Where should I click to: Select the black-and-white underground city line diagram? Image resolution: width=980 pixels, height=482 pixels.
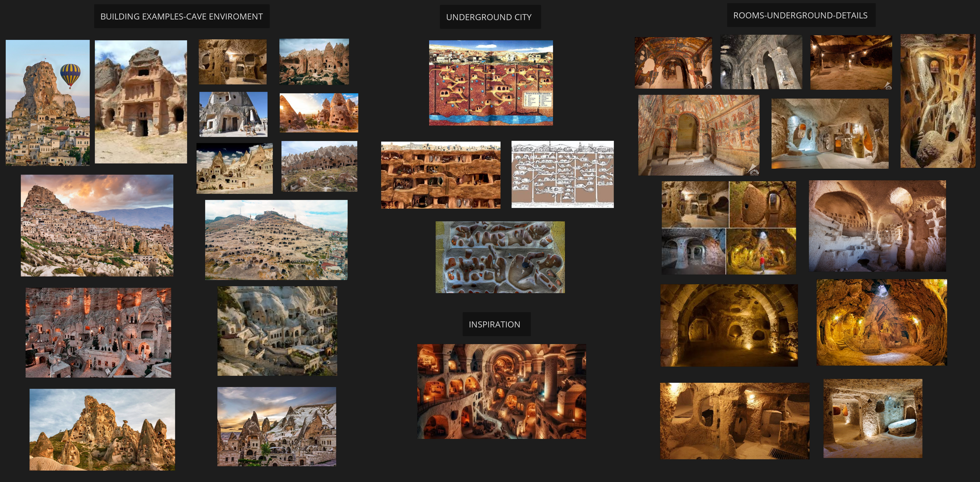point(562,175)
